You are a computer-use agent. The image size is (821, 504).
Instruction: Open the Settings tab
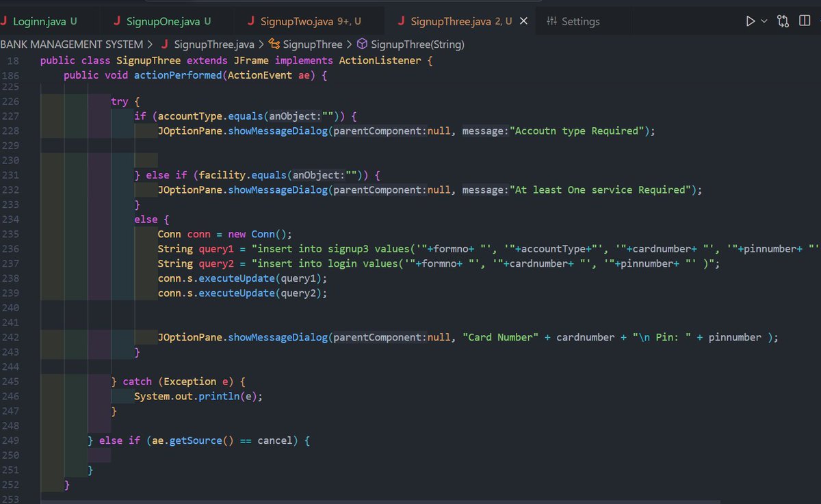click(580, 21)
